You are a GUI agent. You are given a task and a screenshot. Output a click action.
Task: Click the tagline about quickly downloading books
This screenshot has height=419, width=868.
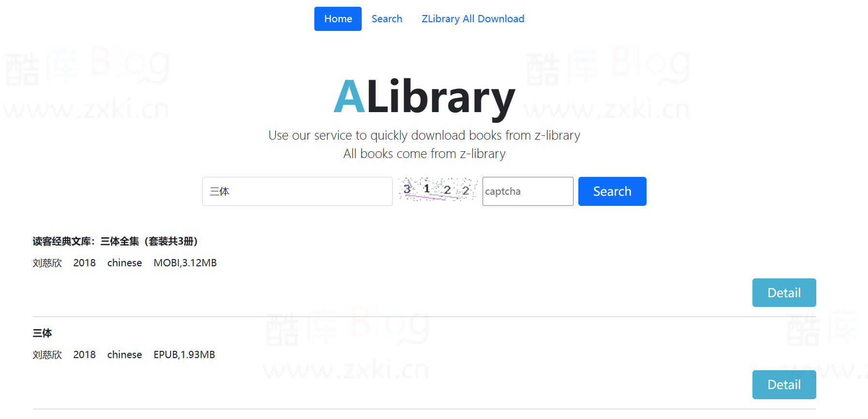[x=424, y=135]
